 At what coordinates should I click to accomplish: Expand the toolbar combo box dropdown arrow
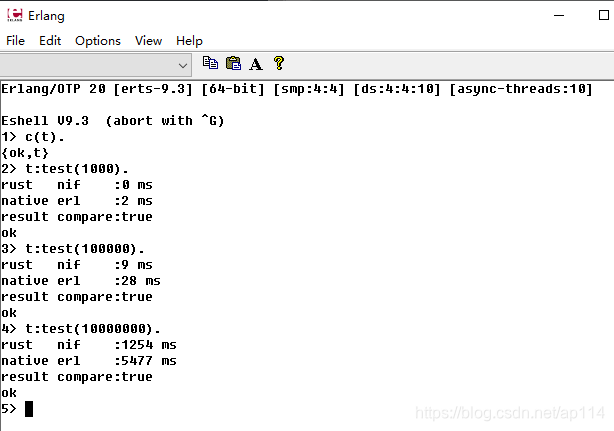tap(182, 65)
